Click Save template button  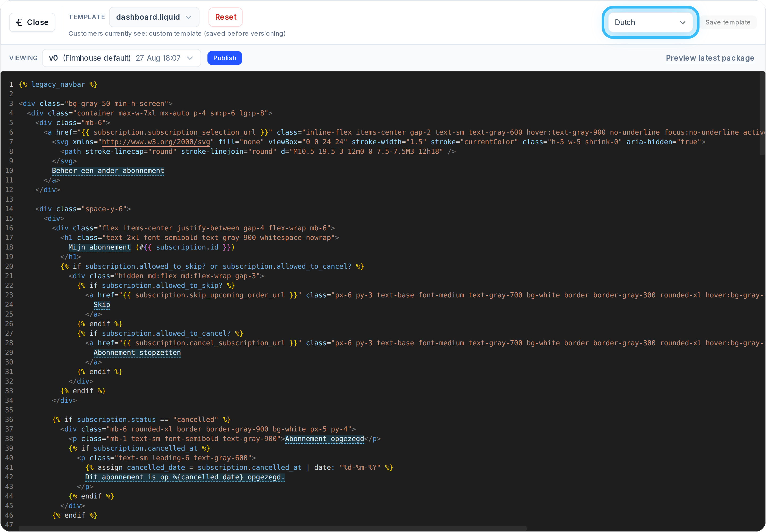[x=728, y=22]
